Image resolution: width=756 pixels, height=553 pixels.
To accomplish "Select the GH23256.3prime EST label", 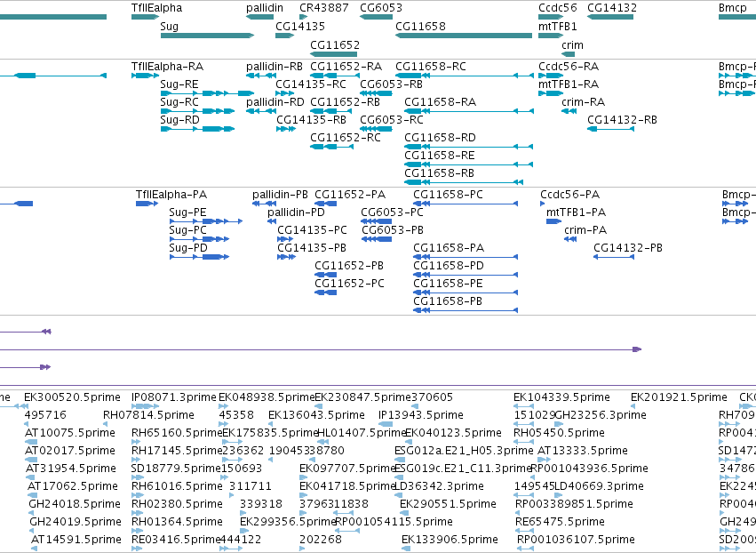I will point(601,415).
